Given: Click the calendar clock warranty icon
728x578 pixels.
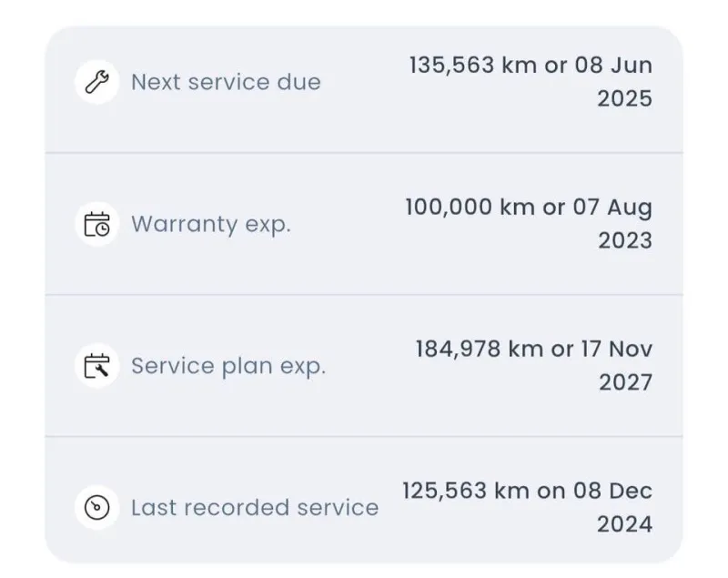Looking at the screenshot, I should [97, 224].
